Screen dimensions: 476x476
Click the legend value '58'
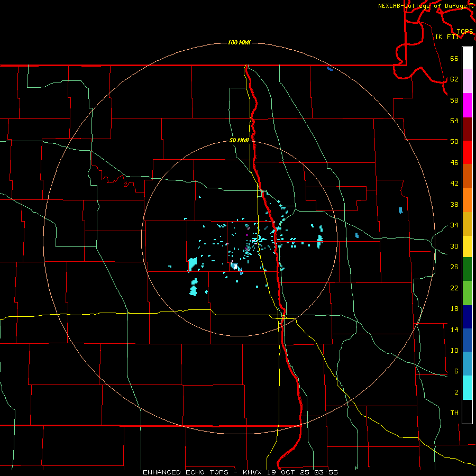coord(454,100)
